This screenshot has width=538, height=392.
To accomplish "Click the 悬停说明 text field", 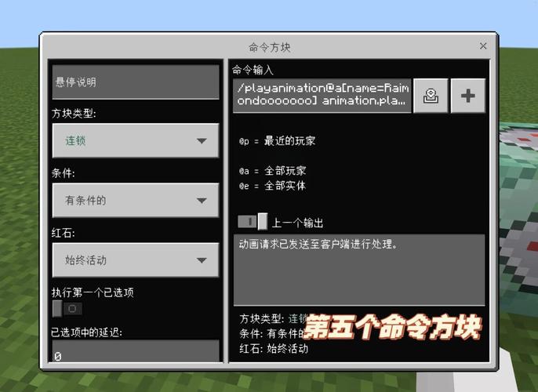I will point(136,82).
